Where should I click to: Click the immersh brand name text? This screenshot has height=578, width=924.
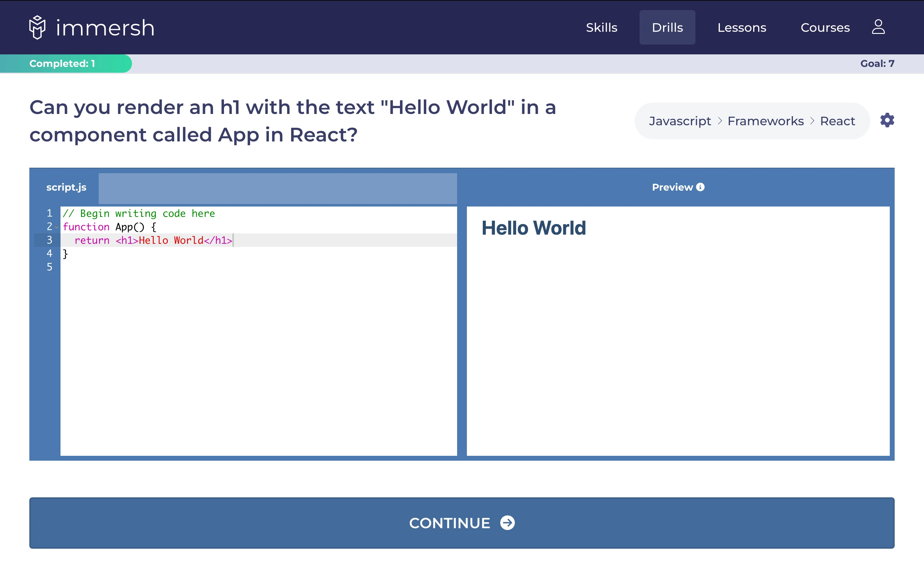pyautogui.click(x=105, y=28)
